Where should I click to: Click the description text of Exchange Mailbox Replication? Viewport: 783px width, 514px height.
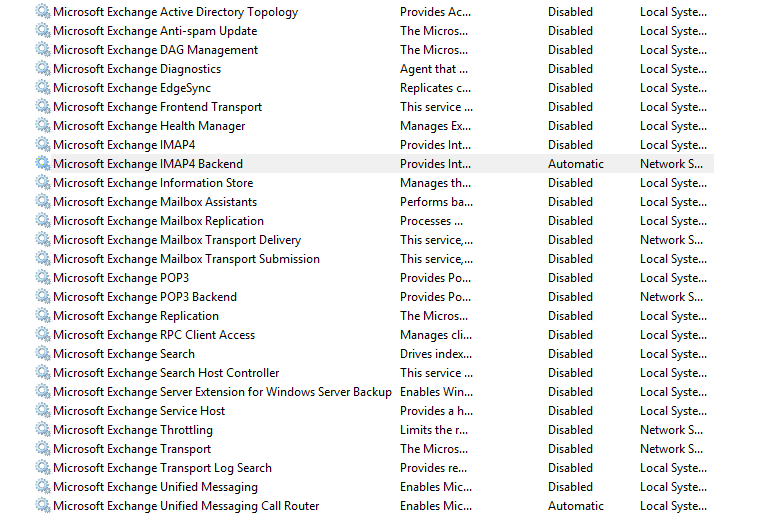click(431, 221)
